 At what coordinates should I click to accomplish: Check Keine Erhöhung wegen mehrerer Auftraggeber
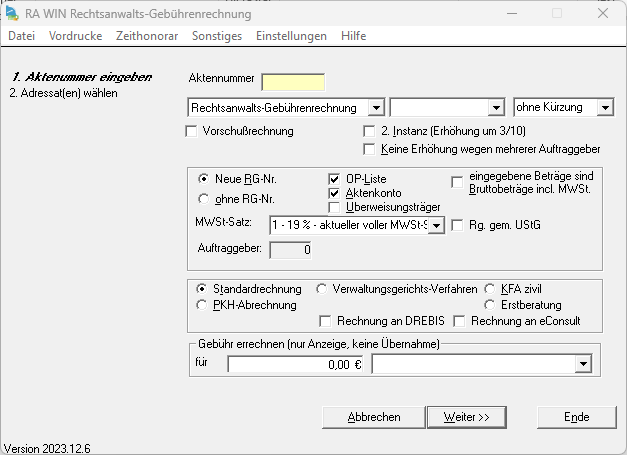(369, 149)
